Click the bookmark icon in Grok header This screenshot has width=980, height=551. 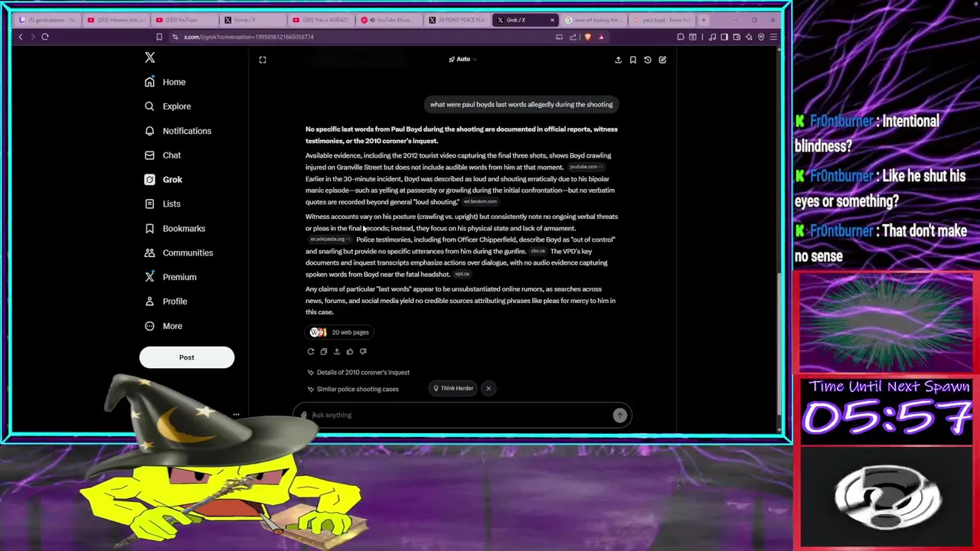(x=632, y=60)
